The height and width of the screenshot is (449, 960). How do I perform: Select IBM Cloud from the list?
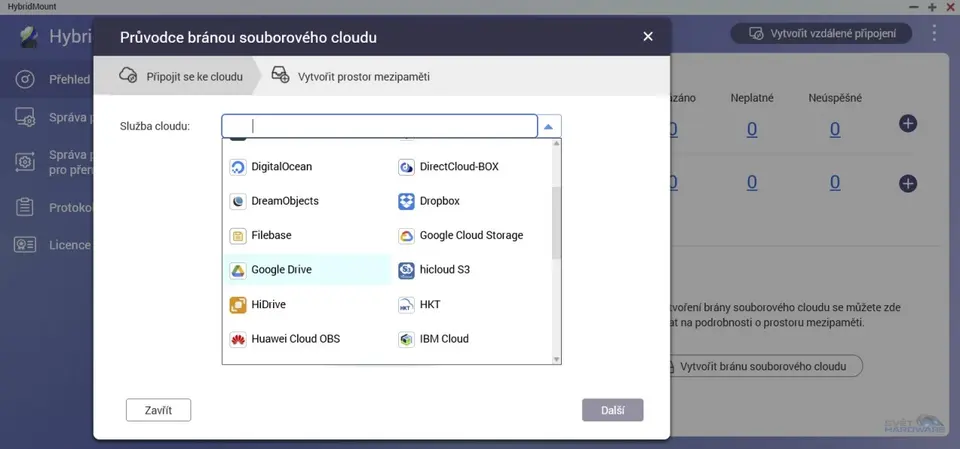443,339
